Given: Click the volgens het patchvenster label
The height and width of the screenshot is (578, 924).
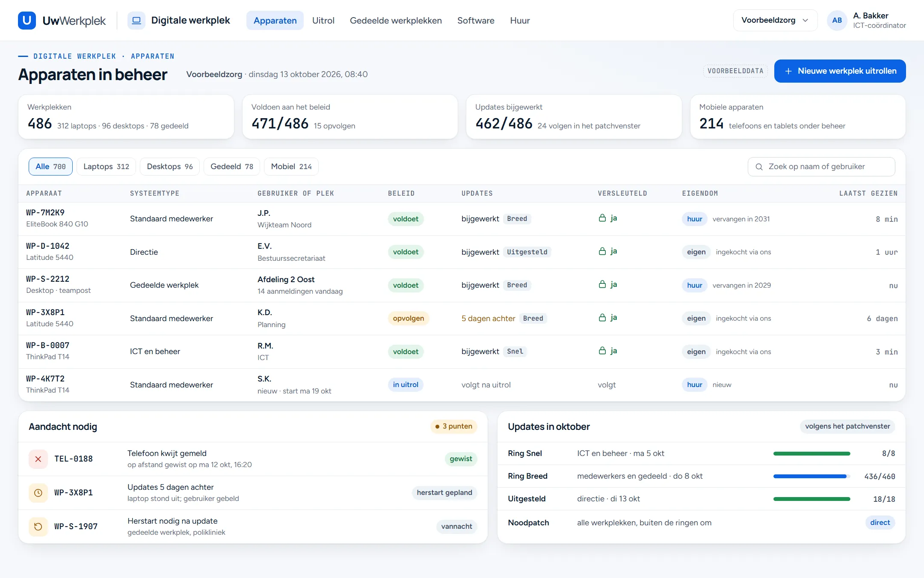Looking at the screenshot, I should [847, 426].
